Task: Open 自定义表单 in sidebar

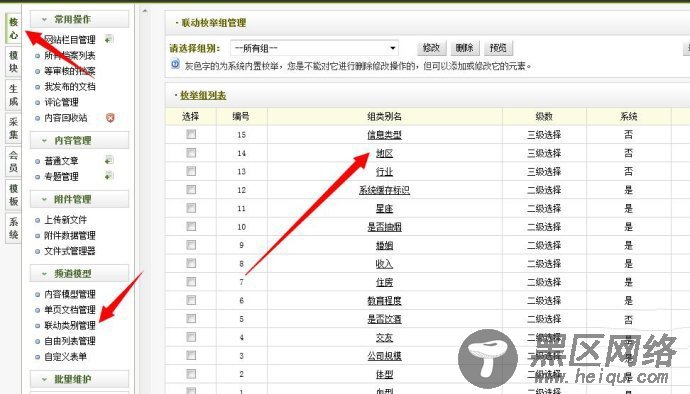Action: coord(65,357)
